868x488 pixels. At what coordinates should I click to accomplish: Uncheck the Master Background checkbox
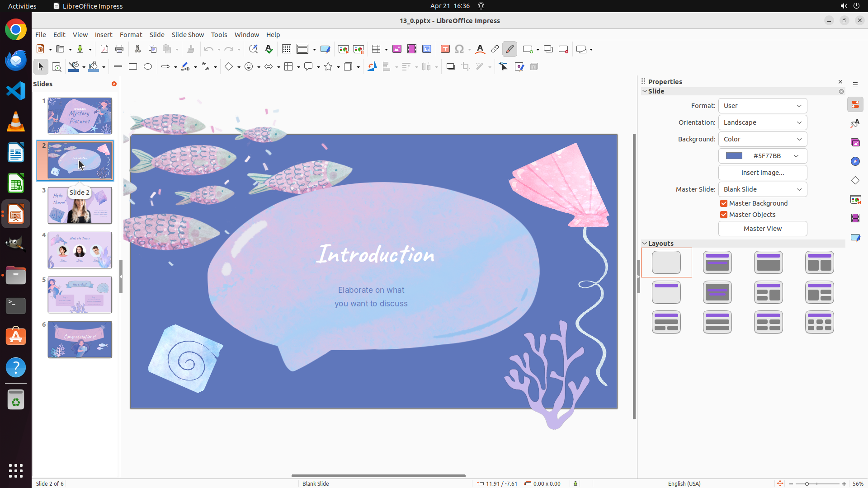(x=724, y=204)
